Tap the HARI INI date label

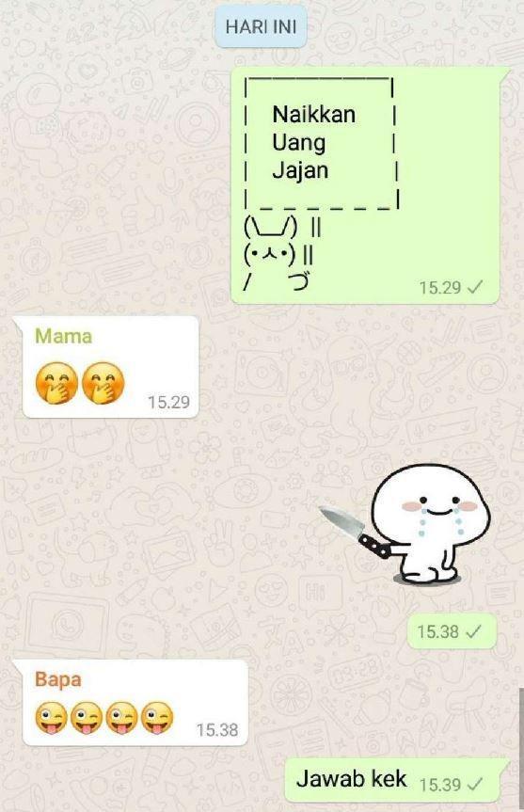click(x=261, y=26)
